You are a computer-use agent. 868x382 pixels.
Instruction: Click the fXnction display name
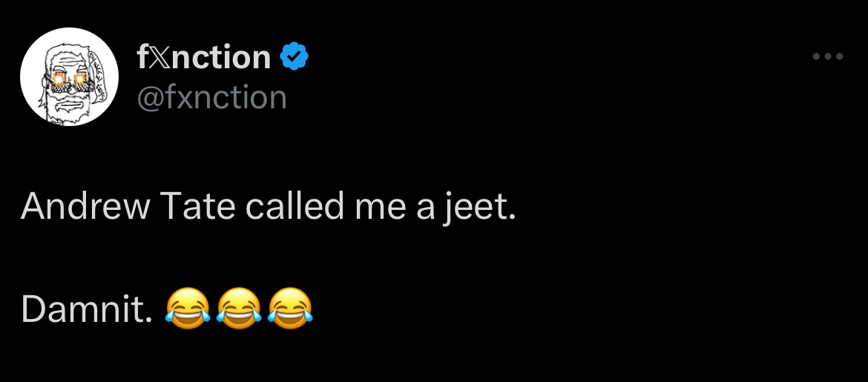tap(204, 56)
